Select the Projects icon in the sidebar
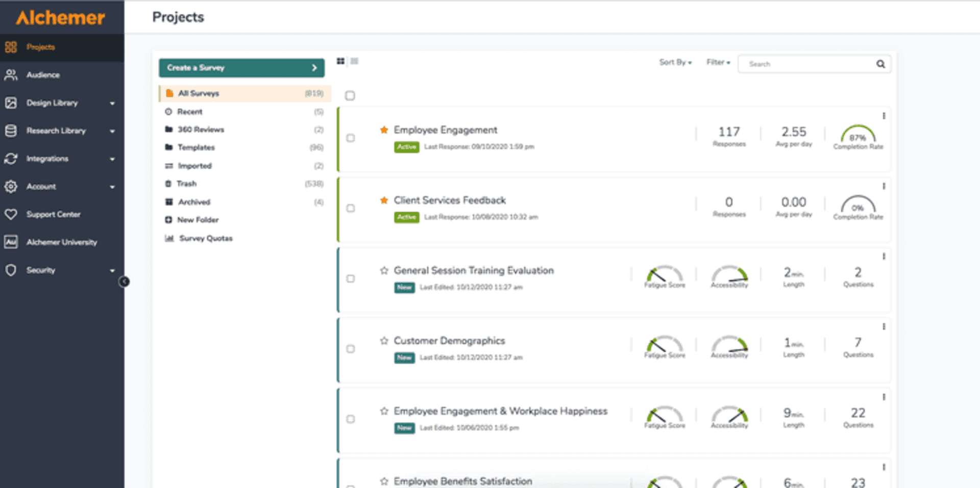 point(11,47)
